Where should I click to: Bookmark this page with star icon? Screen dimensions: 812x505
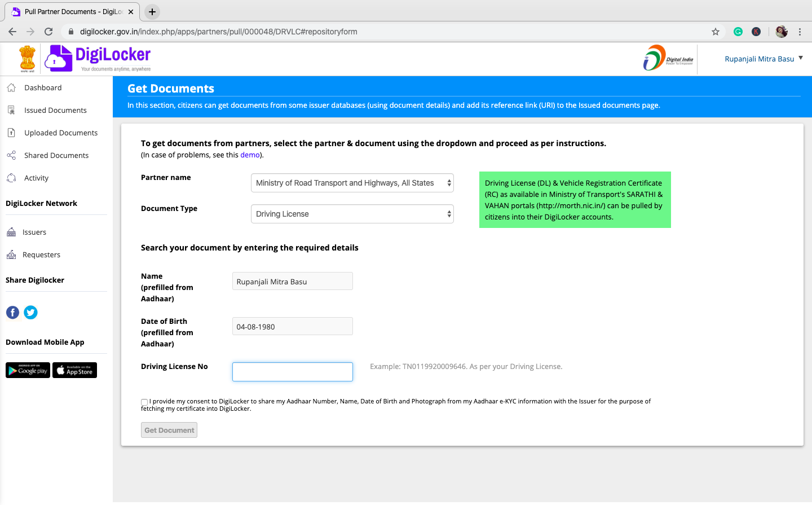point(716,32)
